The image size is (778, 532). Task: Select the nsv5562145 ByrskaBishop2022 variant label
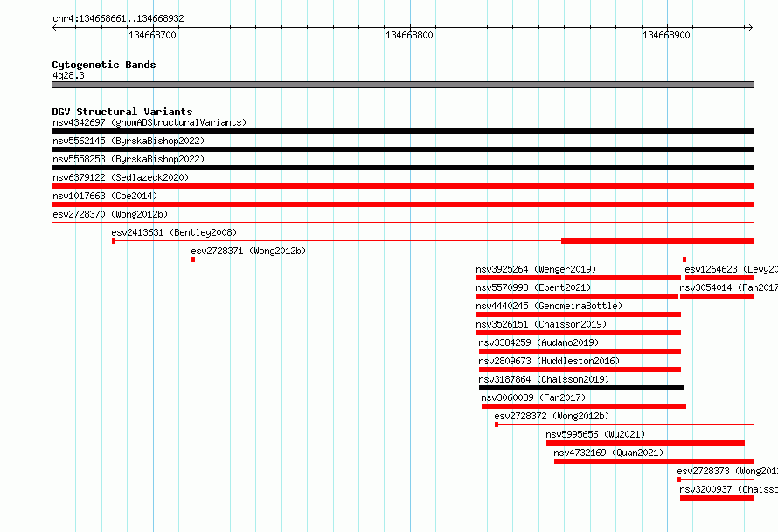coord(129,141)
